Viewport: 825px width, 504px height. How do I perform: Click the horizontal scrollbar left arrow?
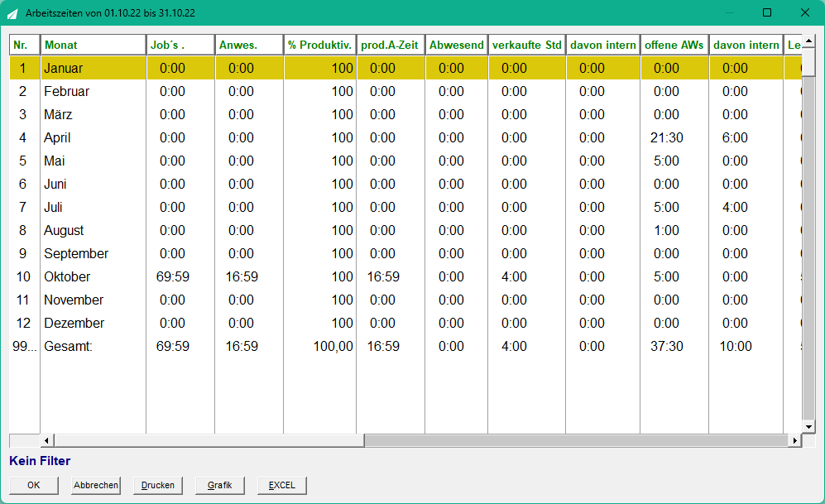47,440
